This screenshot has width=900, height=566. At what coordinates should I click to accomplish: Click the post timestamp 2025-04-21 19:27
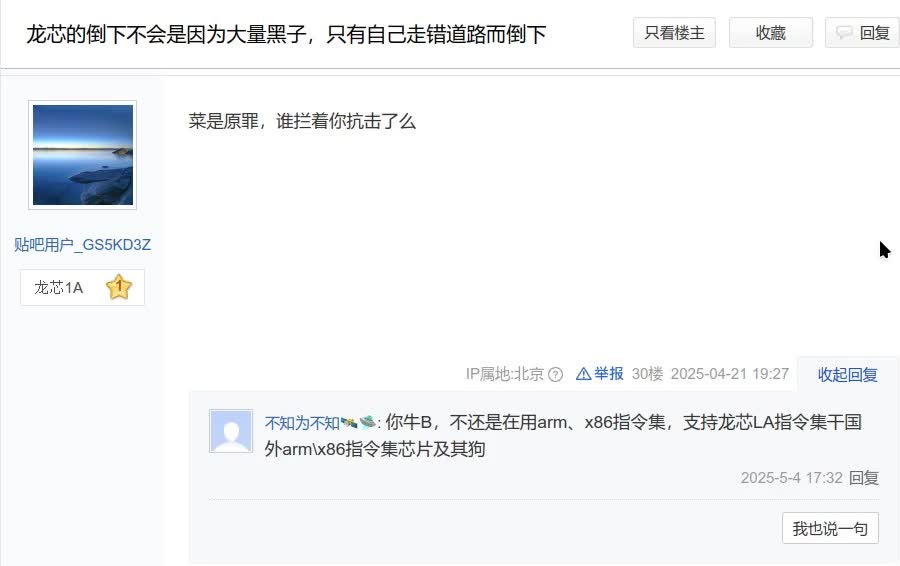(x=730, y=374)
